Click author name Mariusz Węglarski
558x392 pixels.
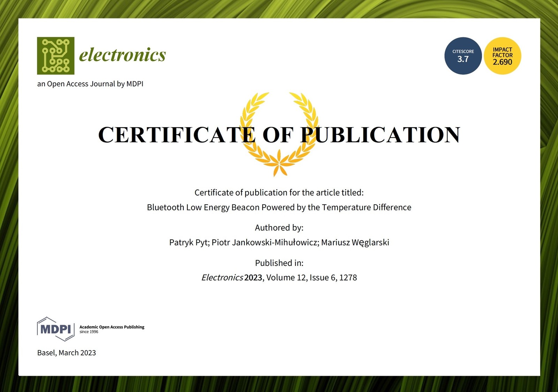(x=355, y=243)
